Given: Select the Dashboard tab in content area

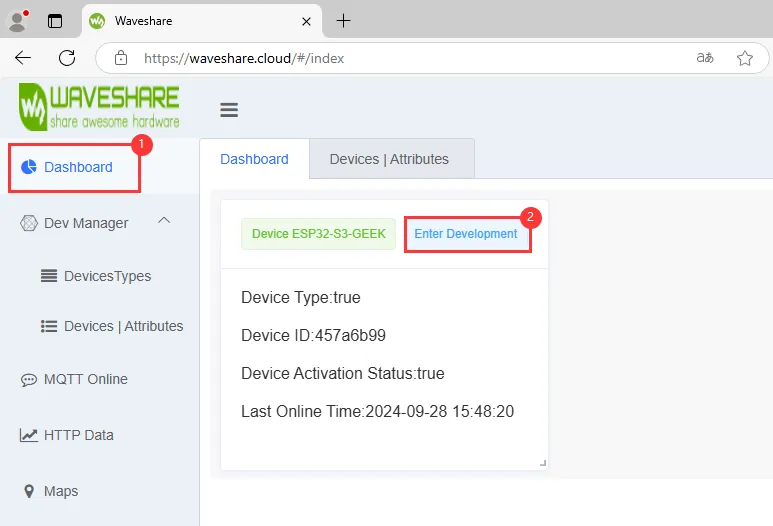Looking at the screenshot, I should (254, 159).
